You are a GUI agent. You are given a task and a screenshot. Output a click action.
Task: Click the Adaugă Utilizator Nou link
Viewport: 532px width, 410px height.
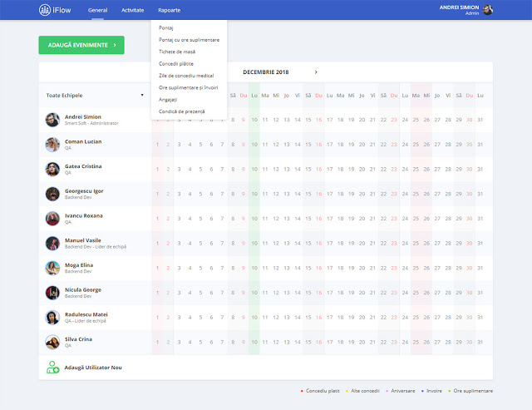tap(93, 367)
